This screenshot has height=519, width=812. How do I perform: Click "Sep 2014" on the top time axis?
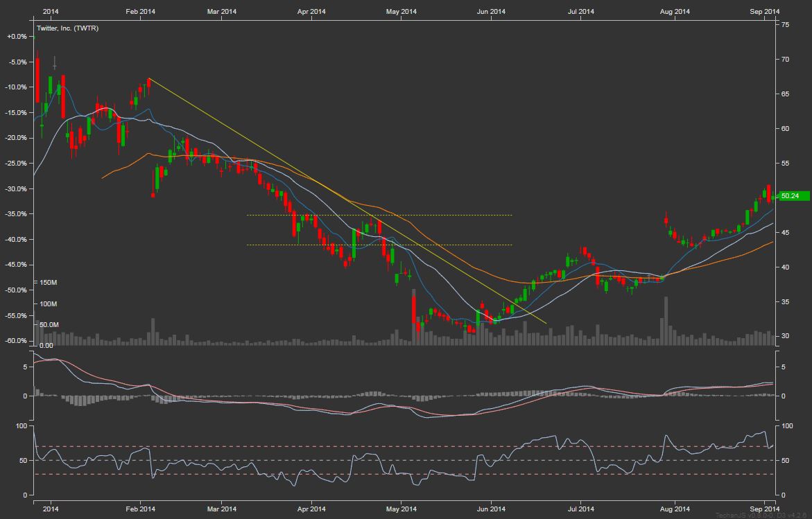765,11
